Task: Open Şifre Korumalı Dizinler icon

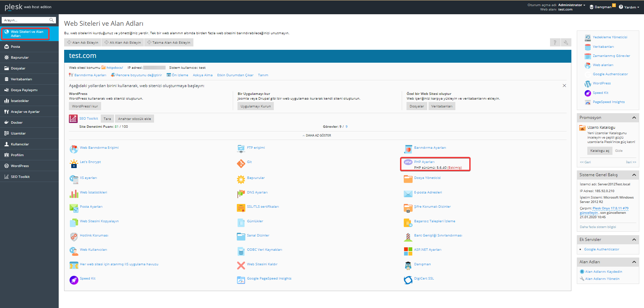Action: 408,208
